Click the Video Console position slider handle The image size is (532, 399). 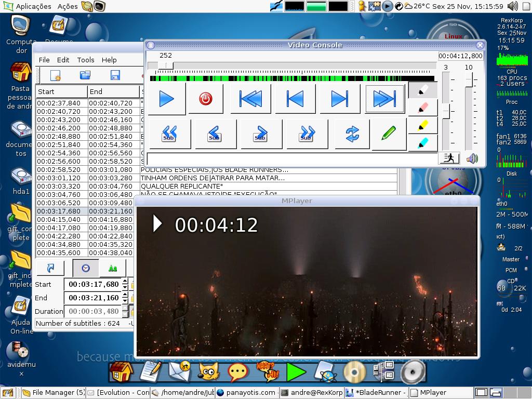pos(166,65)
